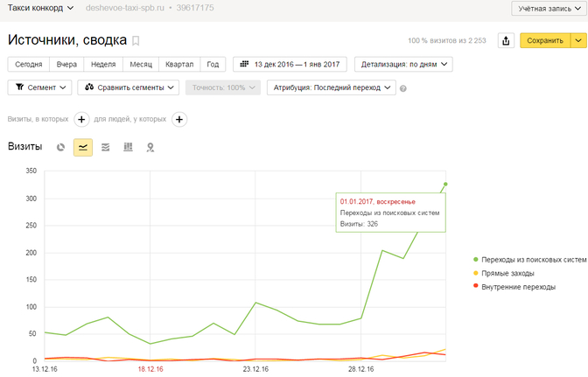Screen dimensions: 588x377
Task: Switch to column chart view
Action: [x=129, y=147]
